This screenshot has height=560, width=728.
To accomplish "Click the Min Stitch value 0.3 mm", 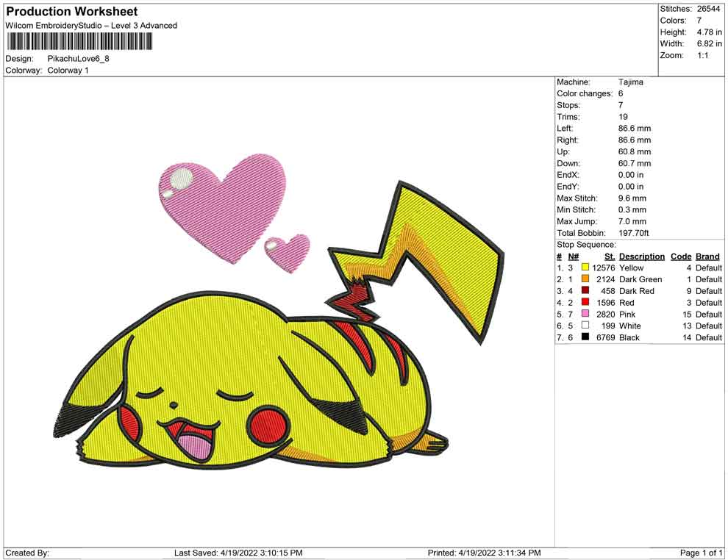I will pyautogui.click(x=632, y=209).
